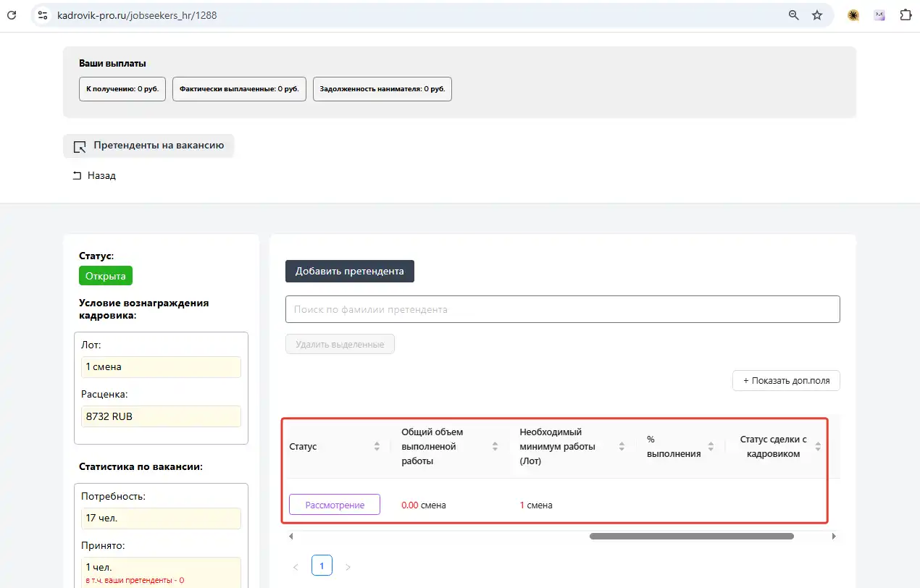Sort by Необходимый минимум работы column
The width and height of the screenshot is (920, 588).
(622, 447)
